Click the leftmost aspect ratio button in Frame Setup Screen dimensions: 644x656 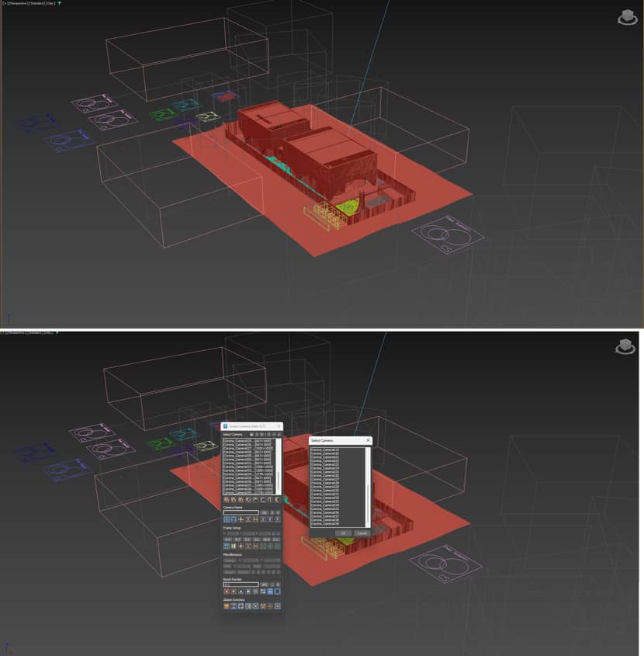(x=227, y=540)
